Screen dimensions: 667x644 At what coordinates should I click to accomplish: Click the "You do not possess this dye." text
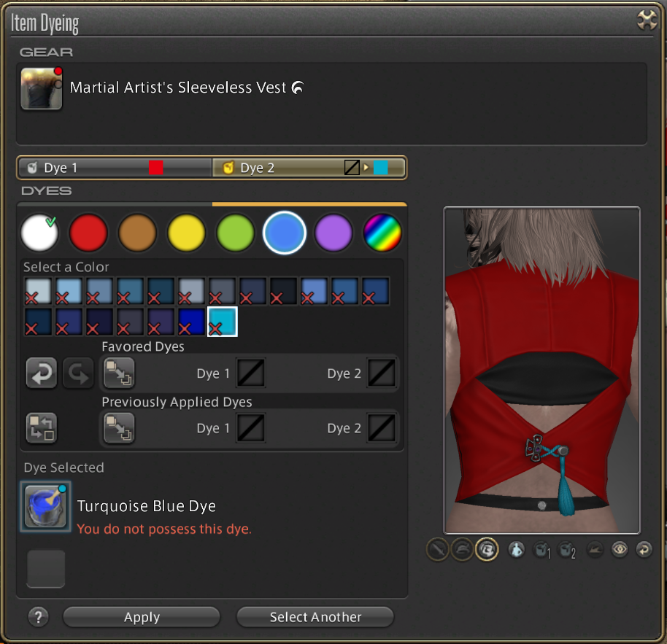164,529
